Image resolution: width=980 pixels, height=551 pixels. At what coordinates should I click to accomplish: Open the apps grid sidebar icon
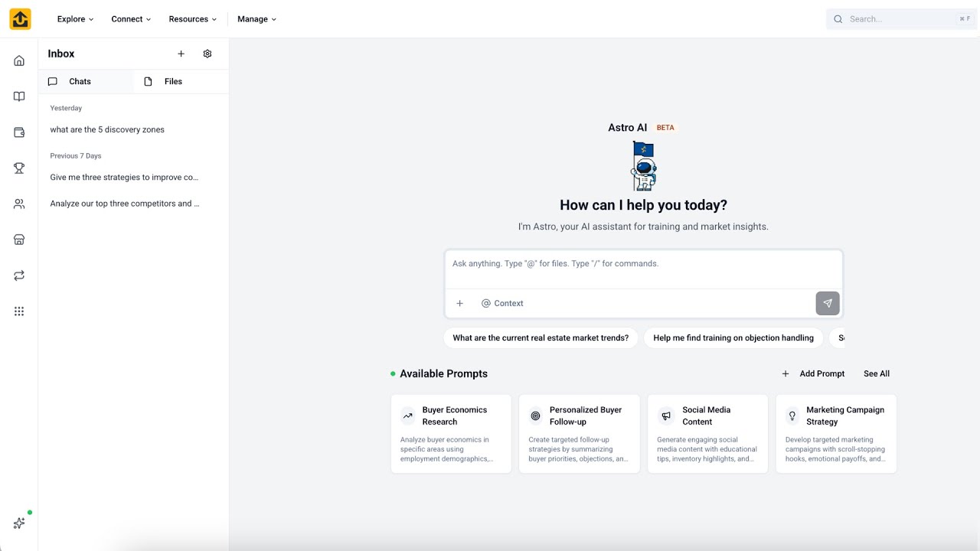(19, 311)
